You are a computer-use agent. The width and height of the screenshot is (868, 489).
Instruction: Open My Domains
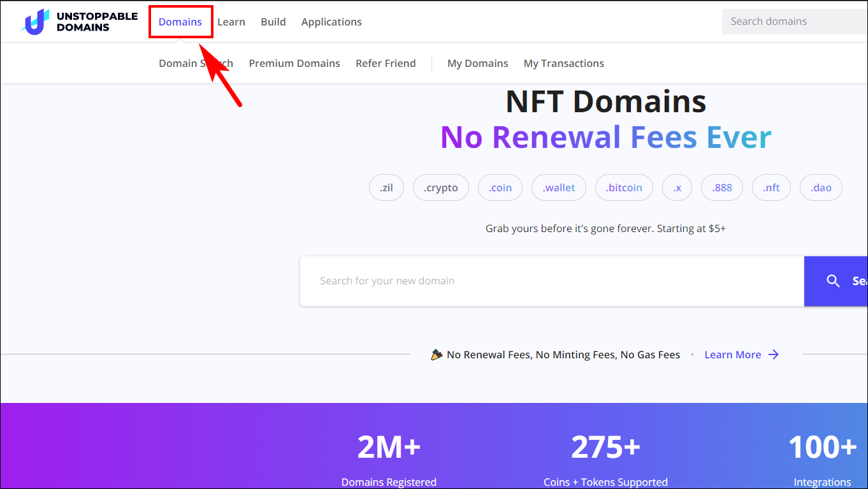pos(478,63)
